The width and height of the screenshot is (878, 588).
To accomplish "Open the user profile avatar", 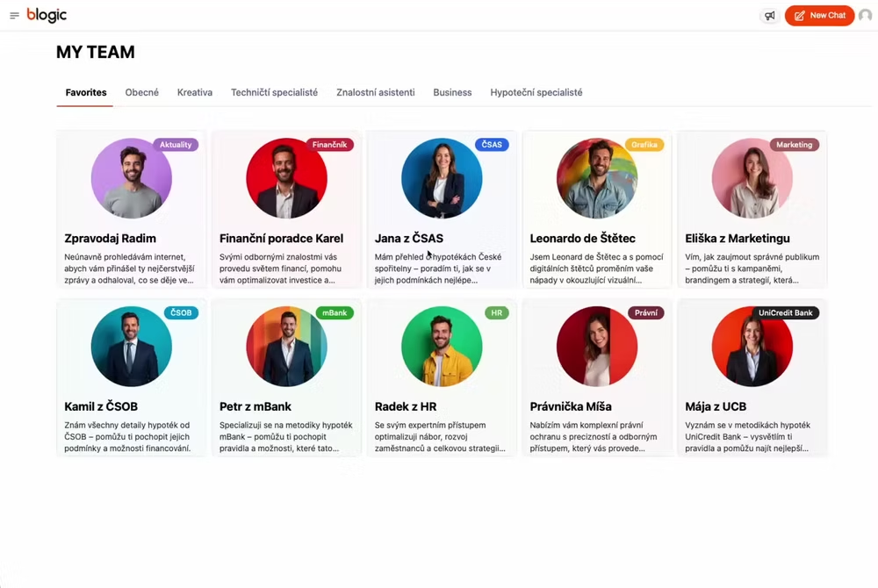I will click(866, 16).
